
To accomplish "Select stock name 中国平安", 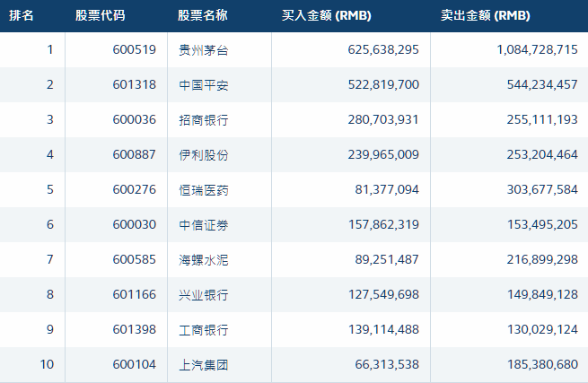I will click(204, 85).
